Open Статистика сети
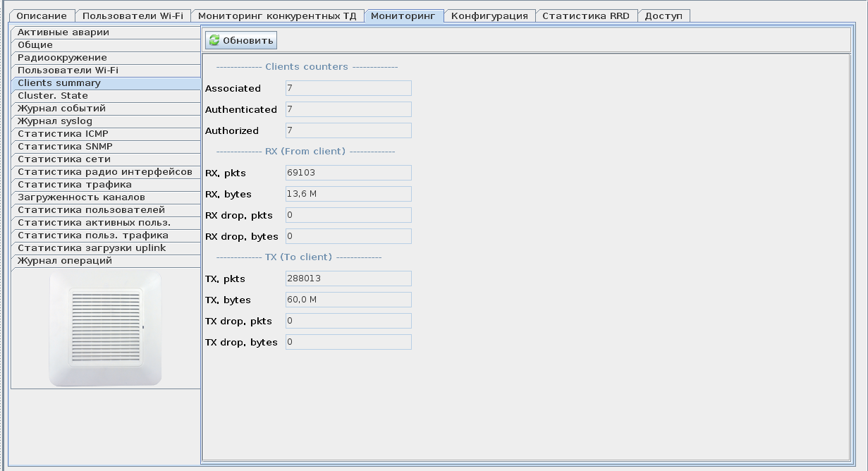Viewport: 868px width, 471px height. pyautogui.click(x=106, y=159)
